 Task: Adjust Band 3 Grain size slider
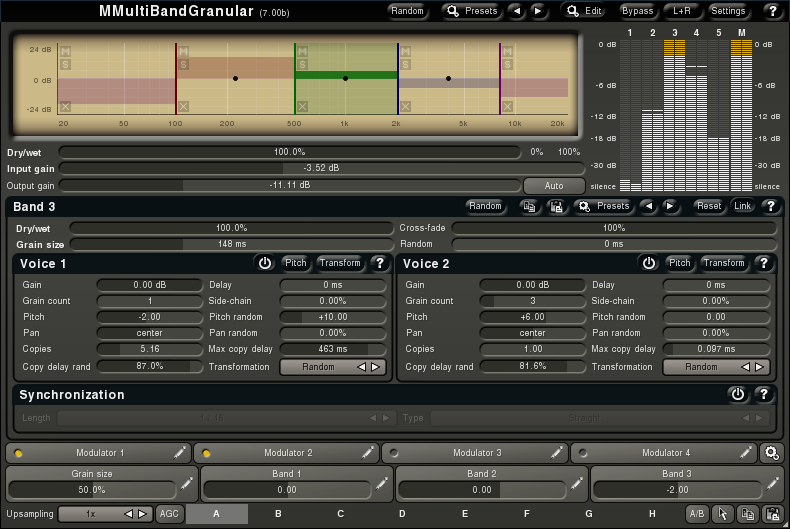coord(232,244)
